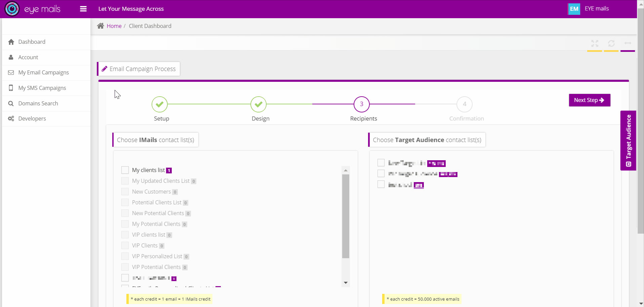Click the completed Setup step checkmark
This screenshot has height=307, width=644.
coord(160,104)
